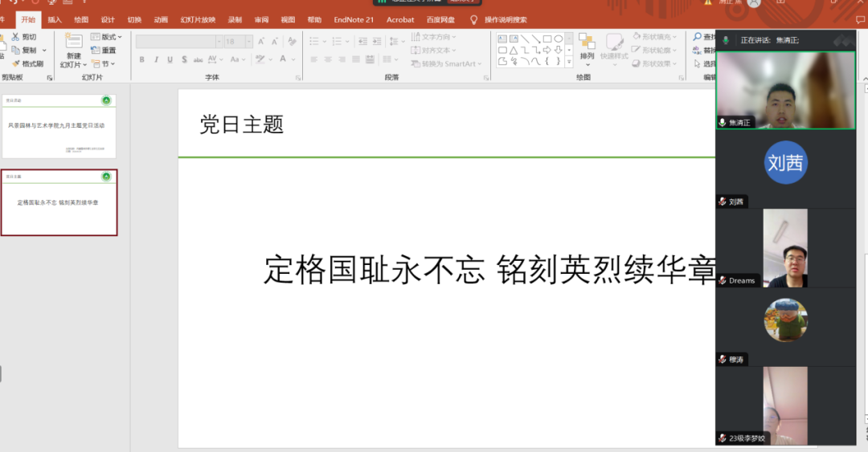Screen dimensions: 868x452
Task: Click the 查找 (Find) magnifier icon
Action: (698, 37)
